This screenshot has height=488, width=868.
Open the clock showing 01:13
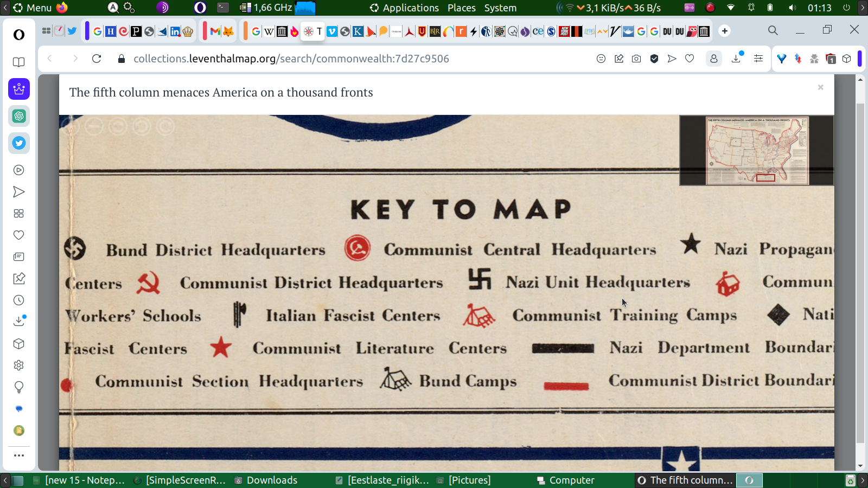[x=819, y=8]
